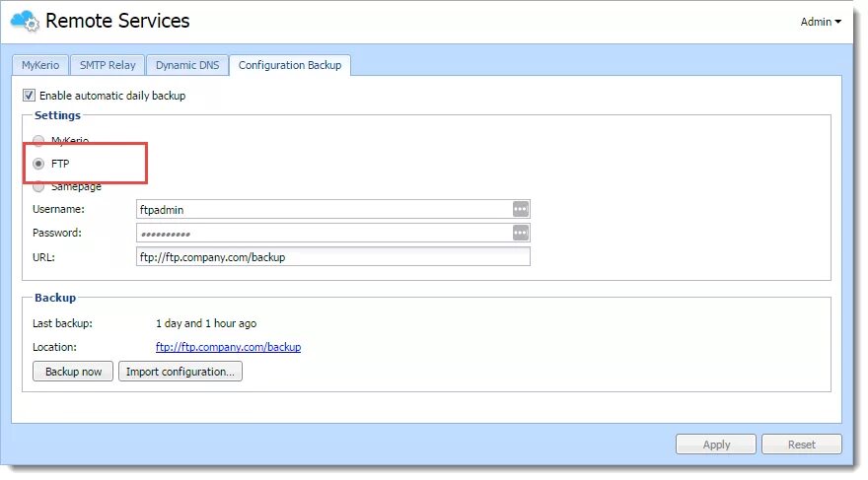Select the Configuration Backup tab
The height and width of the screenshot is (480, 868).
[290, 65]
